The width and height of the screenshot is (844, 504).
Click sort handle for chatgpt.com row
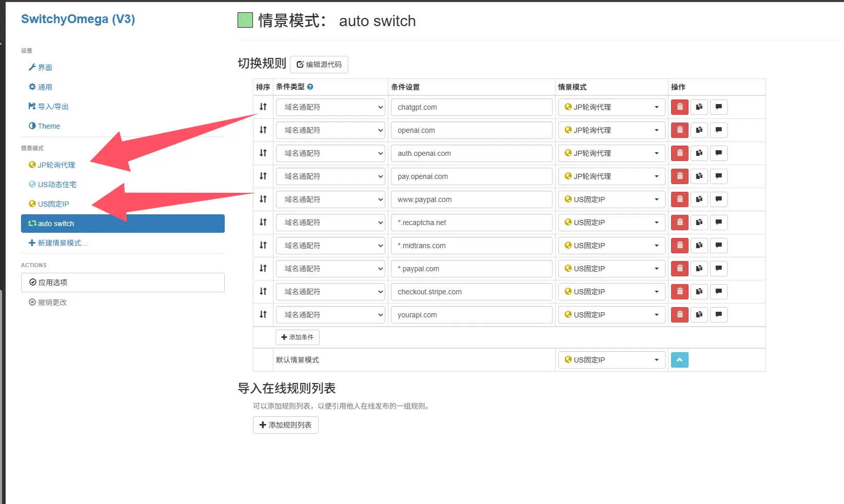coord(263,107)
